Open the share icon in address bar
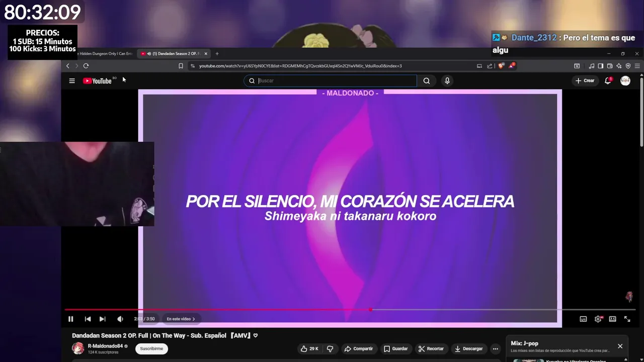This screenshot has width=644, height=362. pos(490,66)
